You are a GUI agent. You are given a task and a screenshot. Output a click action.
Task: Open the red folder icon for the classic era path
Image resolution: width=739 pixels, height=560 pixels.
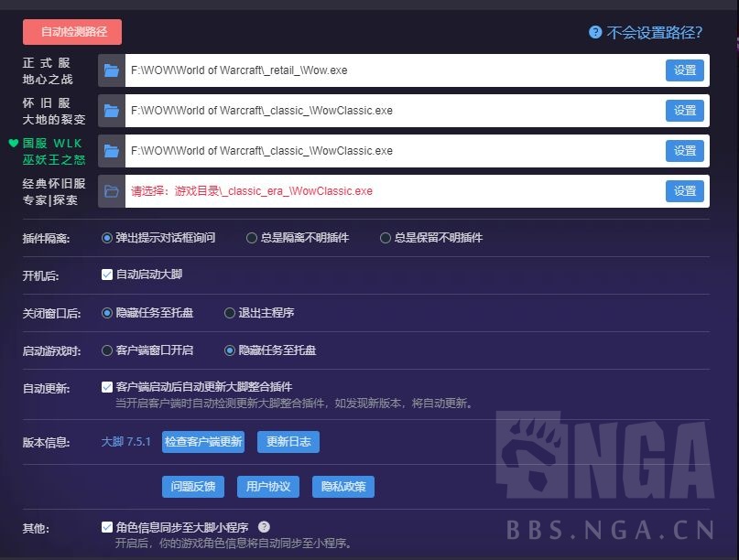110,190
